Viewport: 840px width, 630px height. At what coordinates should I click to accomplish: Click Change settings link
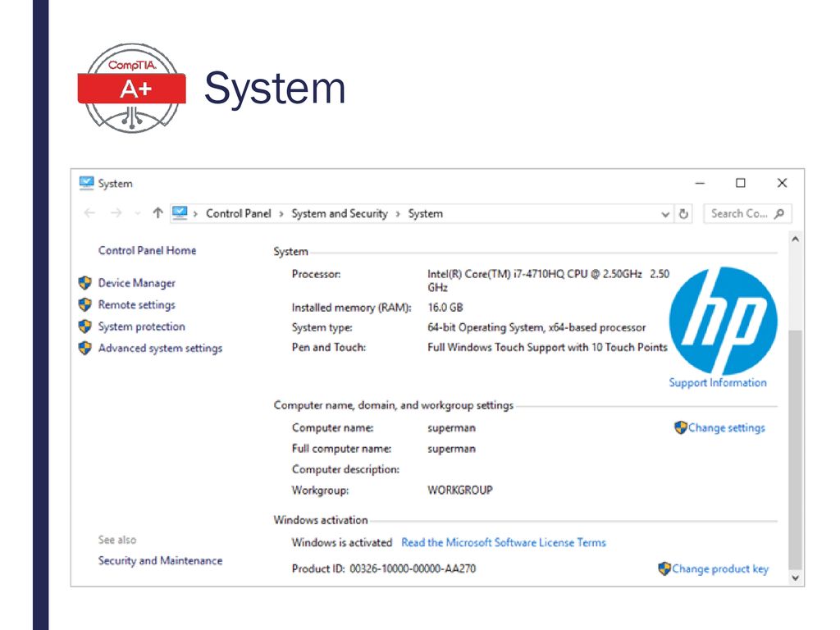coord(727,427)
